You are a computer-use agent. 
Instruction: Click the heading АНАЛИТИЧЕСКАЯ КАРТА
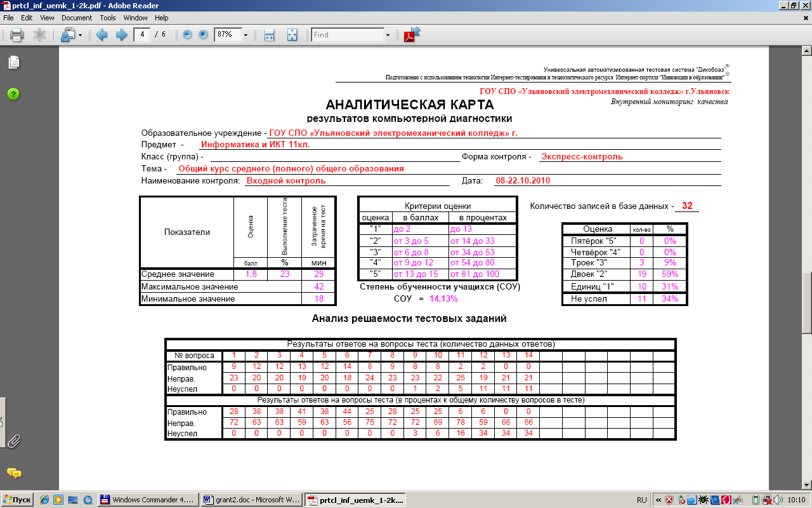point(409,105)
